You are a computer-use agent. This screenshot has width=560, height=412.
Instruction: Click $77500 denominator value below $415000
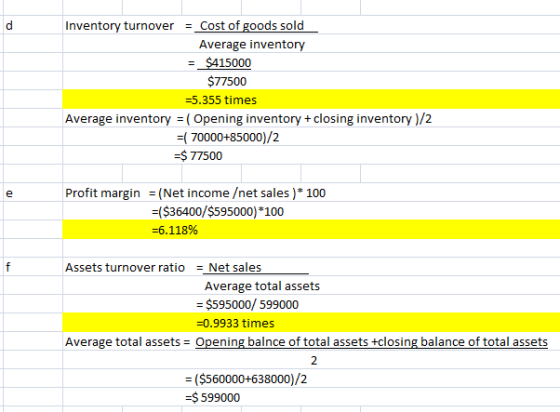coord(227,81)
